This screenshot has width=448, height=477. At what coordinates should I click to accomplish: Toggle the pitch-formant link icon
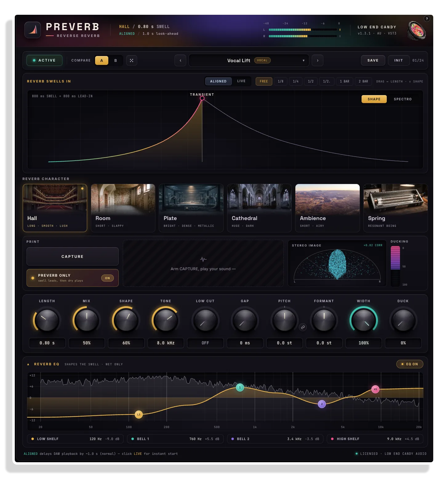pyautogui.click(x=303, y=327)
